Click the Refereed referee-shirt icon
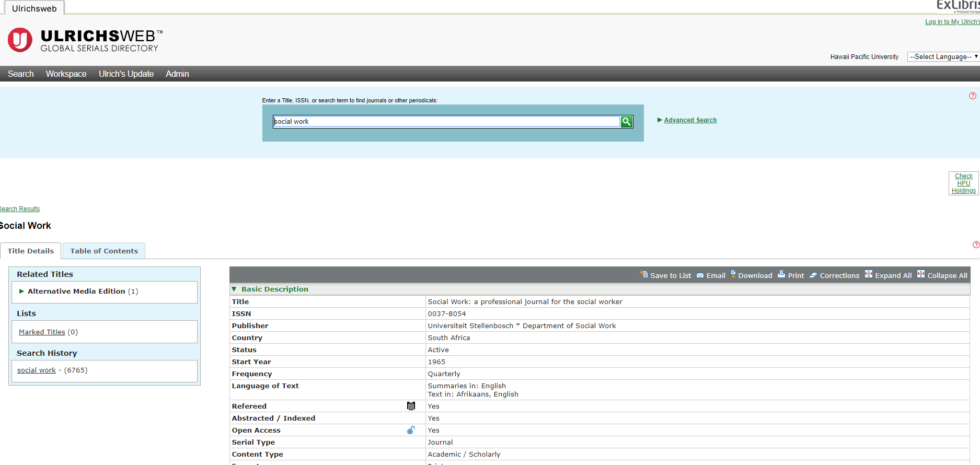The width and height of the screenshot is (980, 465). pos(411,406)
